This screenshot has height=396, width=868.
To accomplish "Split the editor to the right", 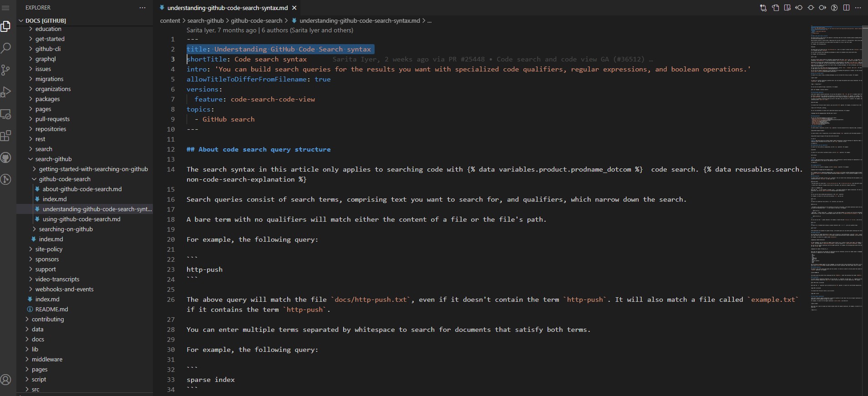I will coord(846,8).
